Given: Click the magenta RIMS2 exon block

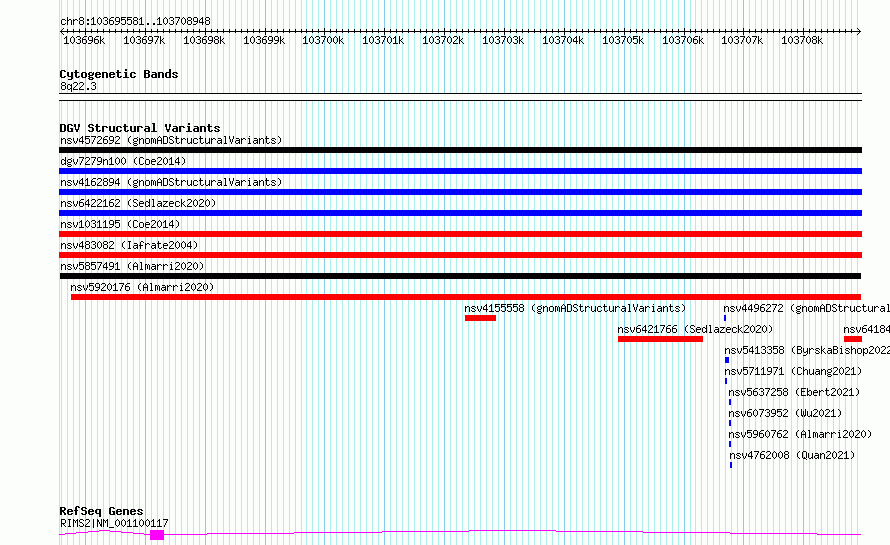Looking at the screenshot, I should (x=157, y=535).
